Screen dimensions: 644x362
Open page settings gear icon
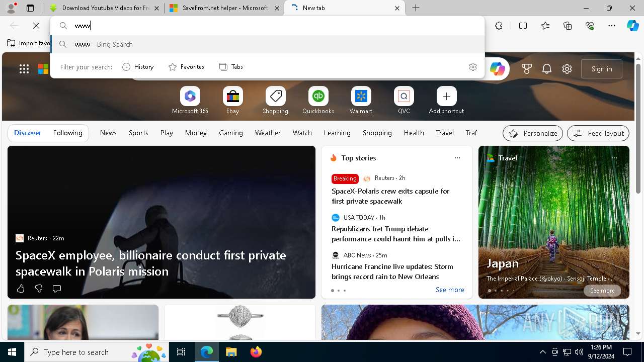[x=567, y=69]
